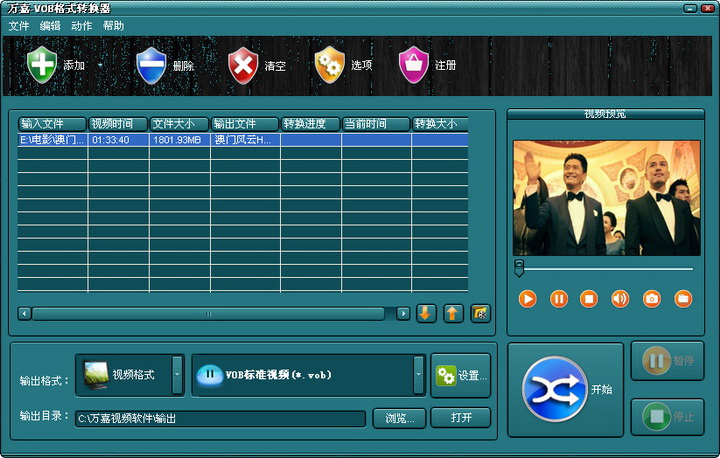Open the small arrow next to 添加

100,65
